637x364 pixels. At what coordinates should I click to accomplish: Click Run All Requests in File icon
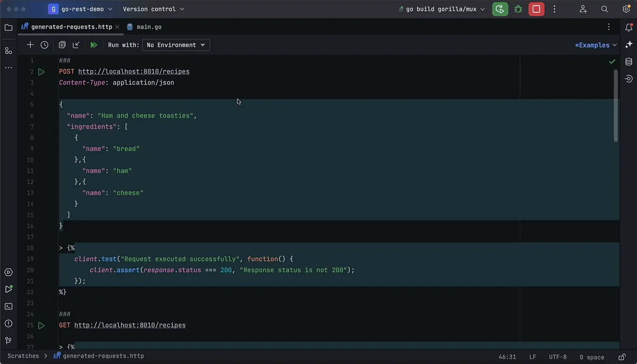click(x=94, y=45)
